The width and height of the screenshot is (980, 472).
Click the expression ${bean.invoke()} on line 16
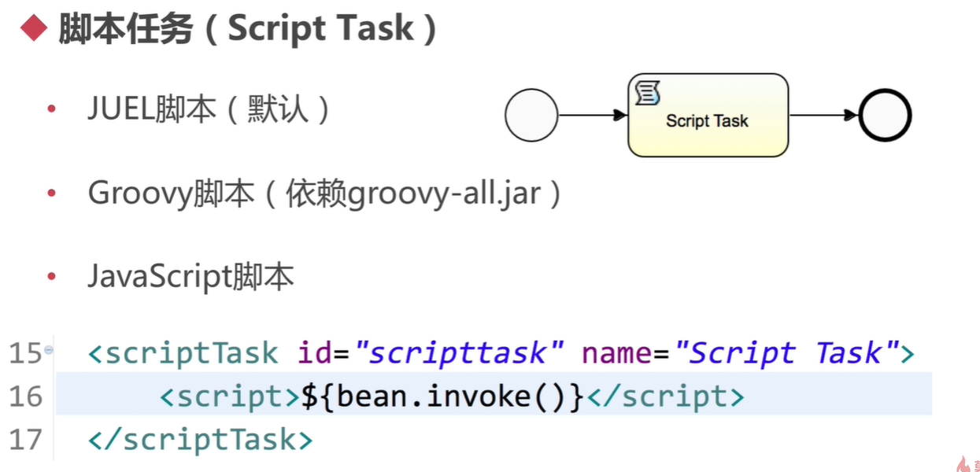443,396
